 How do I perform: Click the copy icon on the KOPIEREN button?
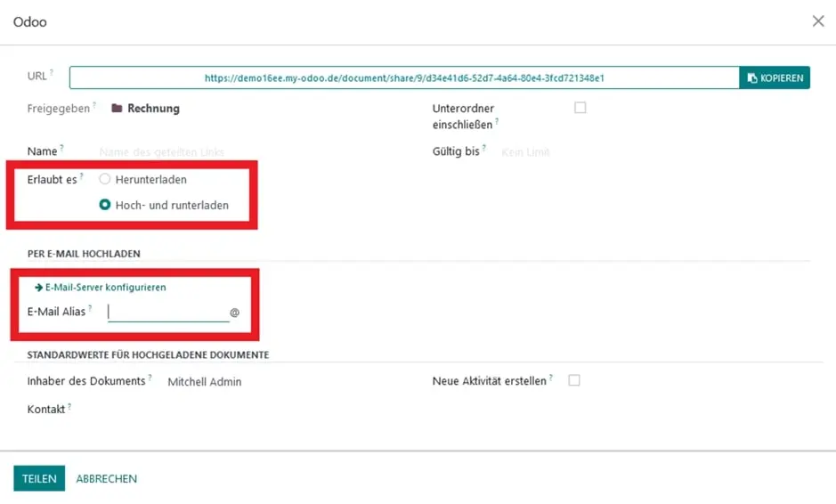pyautogui.click(x=752, y=78)
